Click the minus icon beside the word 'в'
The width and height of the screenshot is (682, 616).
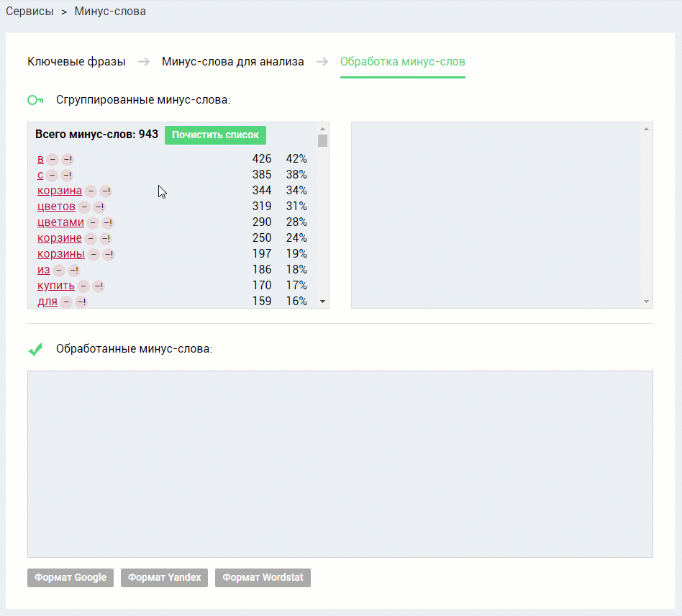click(x=53, y=160)
